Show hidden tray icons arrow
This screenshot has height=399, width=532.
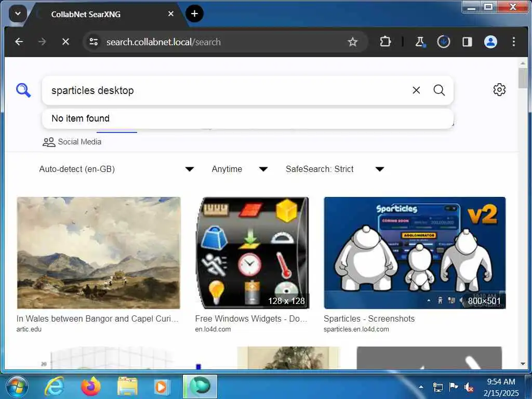[421, 387]
